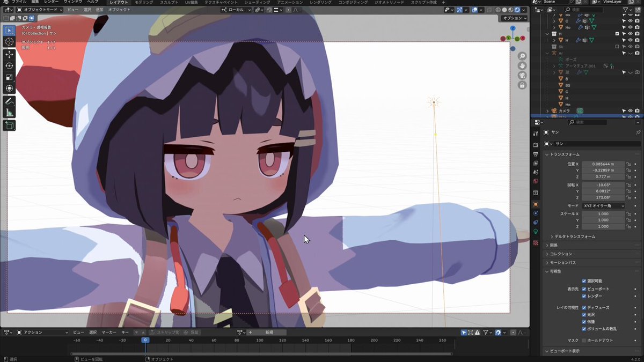Switch to solid viewport shading

pyautogui.click(x=504, y=10)
